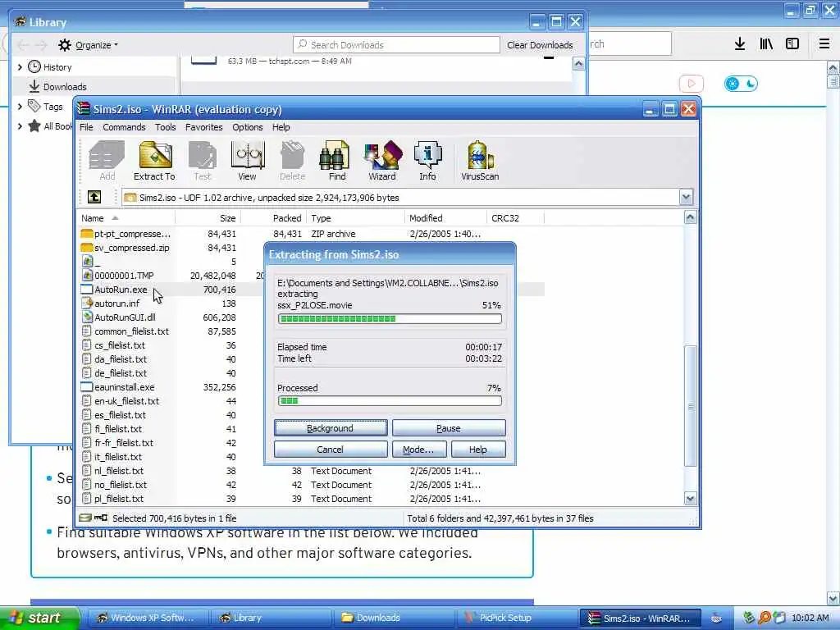Image resolution: width=840 pixels, height=630 pixels.
Task: Open the View toolbar icon in WinRAR
Action: click(247, 161)
